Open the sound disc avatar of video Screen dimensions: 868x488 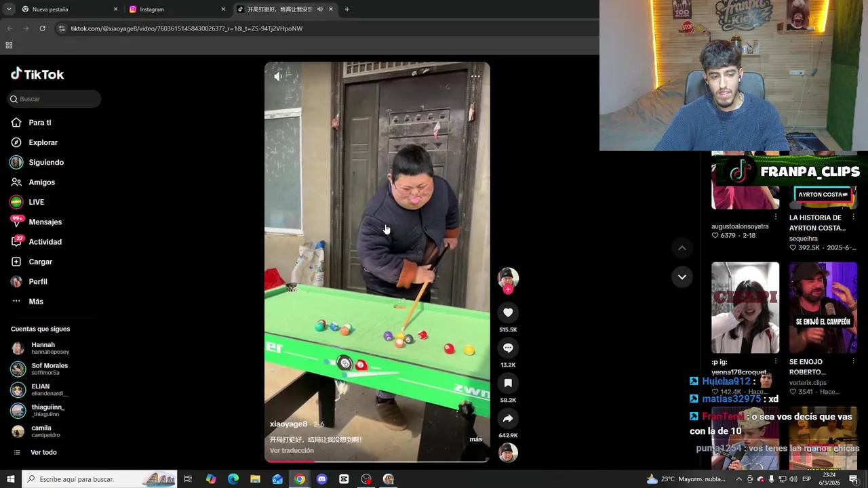click(x=508, y=453)
